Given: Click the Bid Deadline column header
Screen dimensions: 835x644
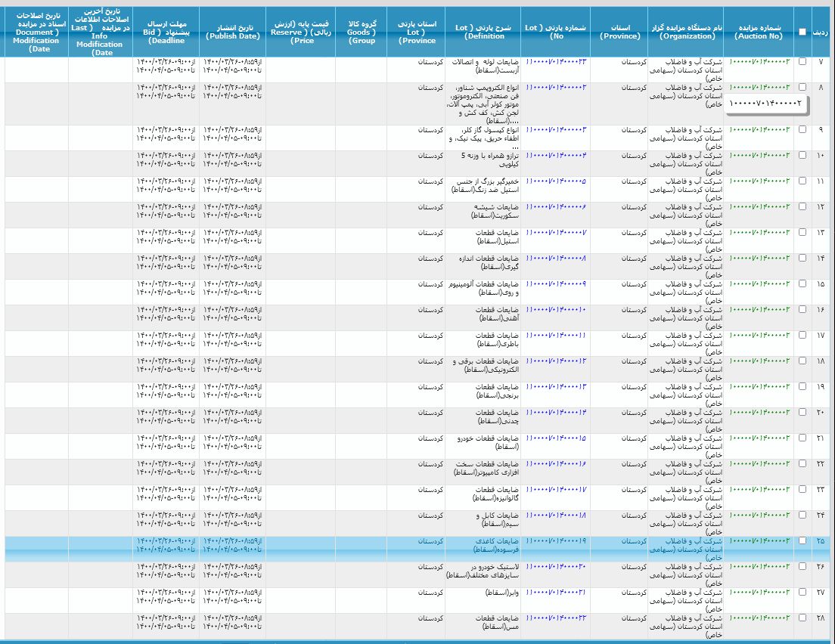Looking at the screenshot, I should (x=166, y=32).
